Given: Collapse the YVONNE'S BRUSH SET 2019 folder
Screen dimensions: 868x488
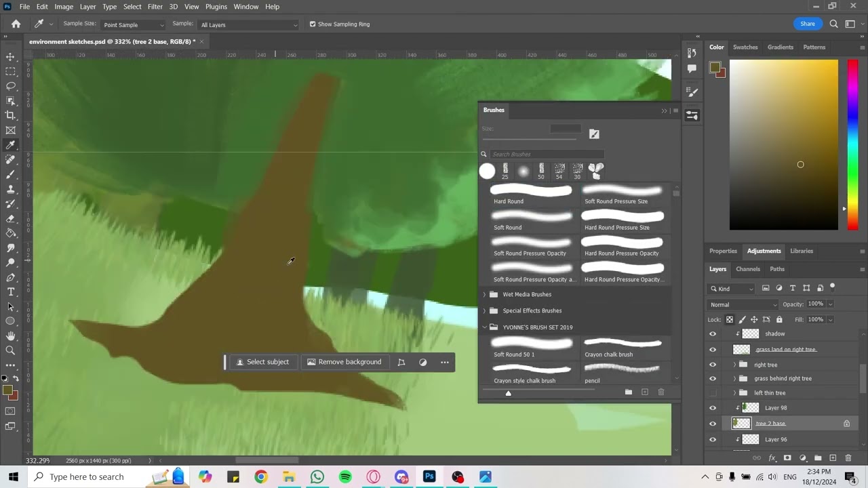Looking at the screenshot, I should 484,327.
